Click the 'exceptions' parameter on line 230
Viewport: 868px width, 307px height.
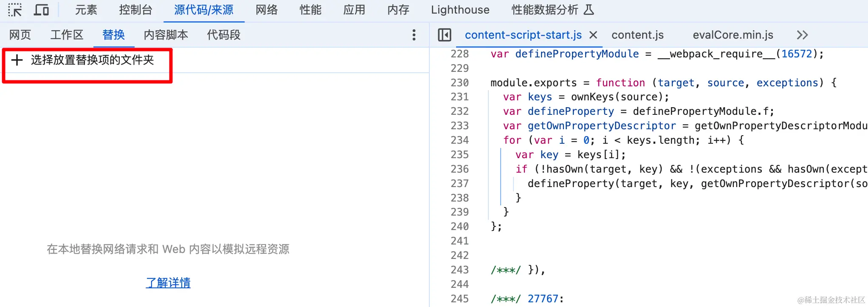click(787, 82)
